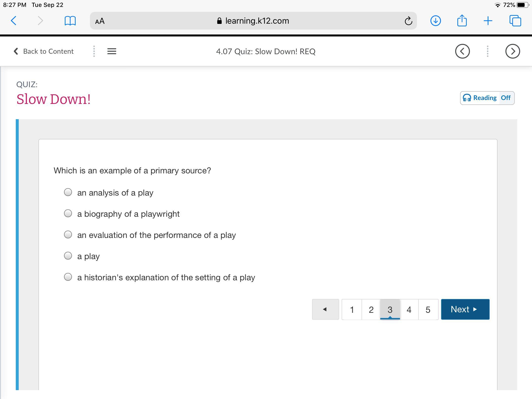532x399 pixels.
Task: Open a new tab with the plus icon
Action: coord(488,21)
